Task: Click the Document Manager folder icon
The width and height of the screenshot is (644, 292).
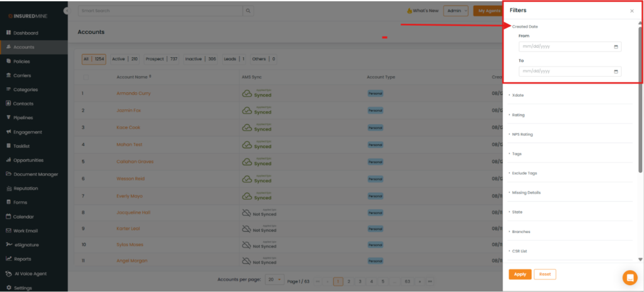Action: pyautogui.click(x=9, y=174)
